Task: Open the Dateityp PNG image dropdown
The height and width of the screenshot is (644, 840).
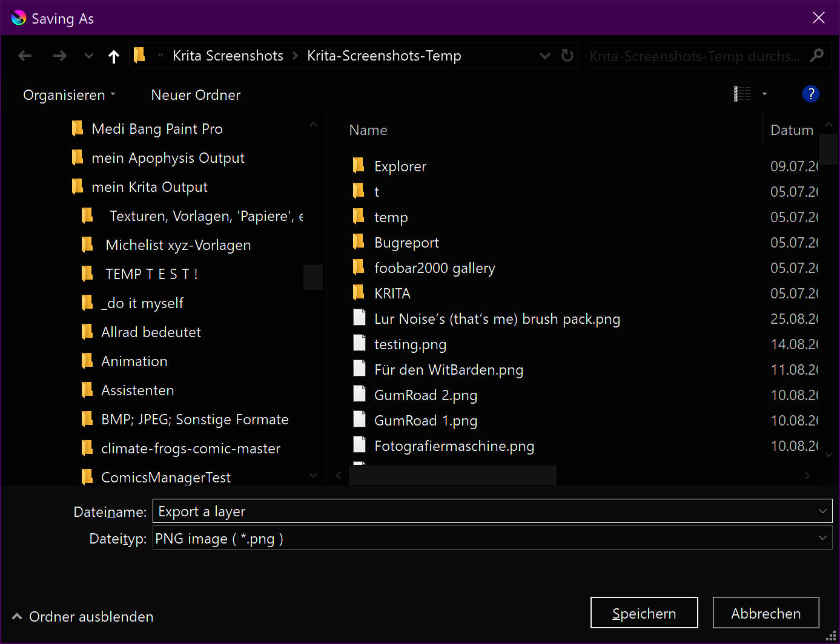Action: 492,538
